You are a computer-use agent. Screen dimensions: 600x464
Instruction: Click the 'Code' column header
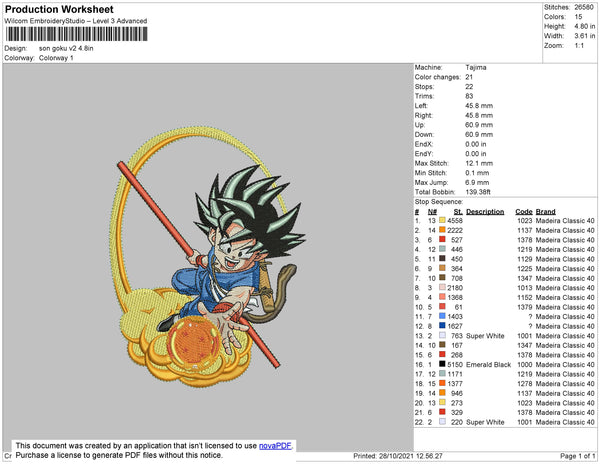click(x=523, y=212)
